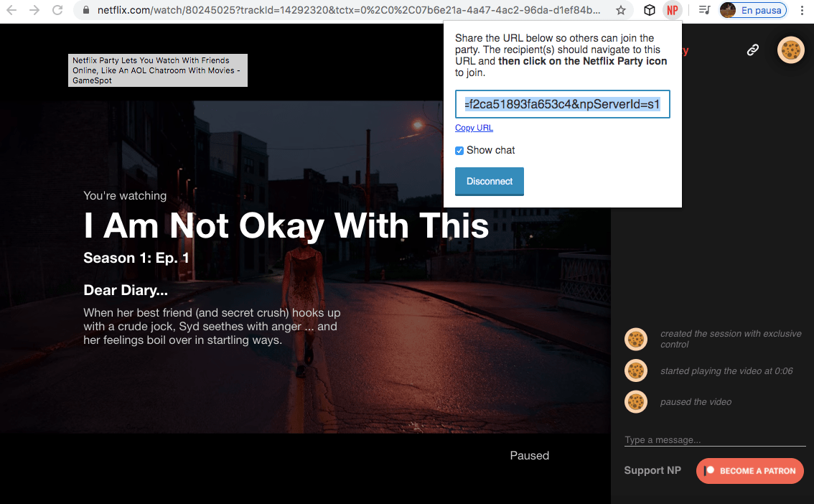Click the cookie avatar beside 'paused the video'
Screen dimensions: 814x504
pyautogui.click(x=636, y=402)
